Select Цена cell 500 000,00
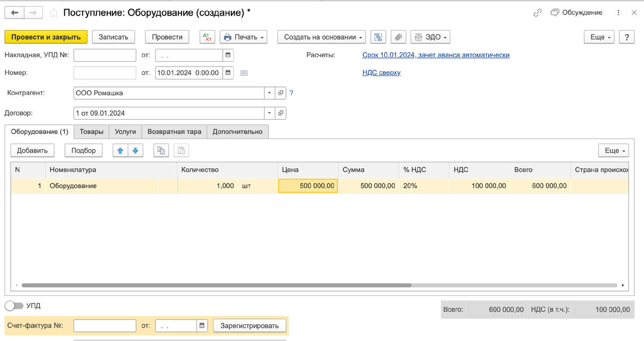Screen dimensions: 644x341 (x=308, y=186)
